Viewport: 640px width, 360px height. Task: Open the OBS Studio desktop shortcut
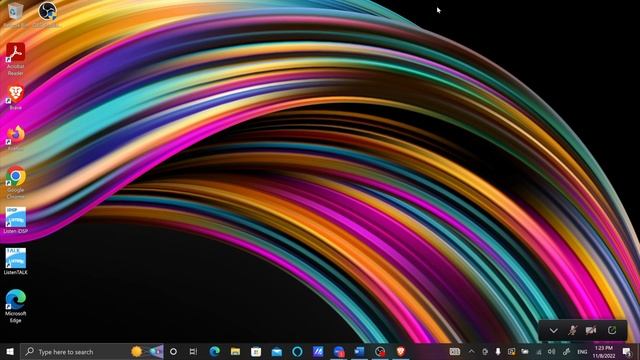47,14
